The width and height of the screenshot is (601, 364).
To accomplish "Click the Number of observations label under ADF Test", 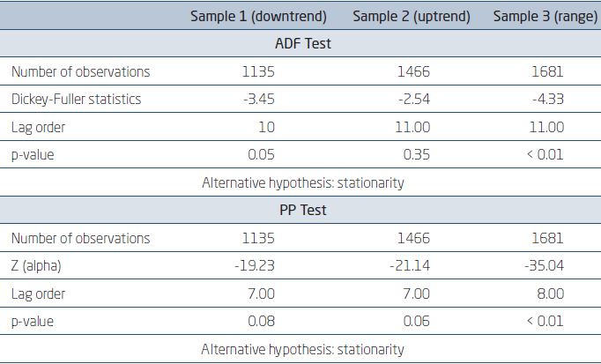I will pyautogui.click(x=80, y=72).
